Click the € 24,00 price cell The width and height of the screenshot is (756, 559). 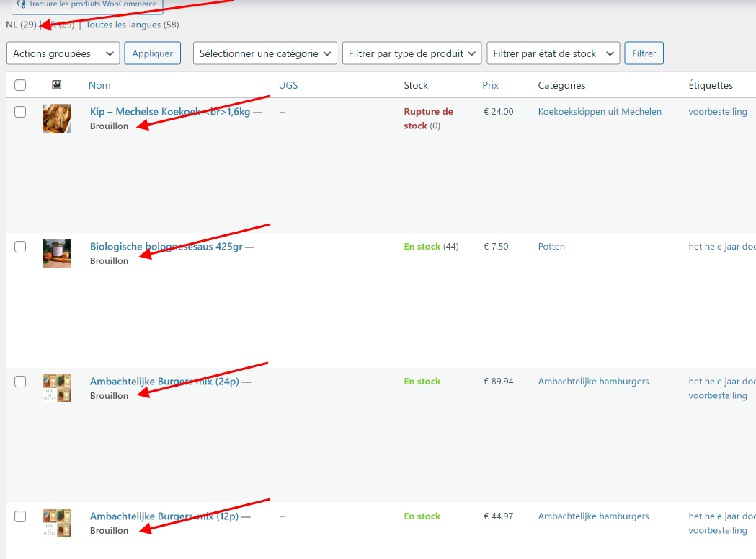[499, 112]
